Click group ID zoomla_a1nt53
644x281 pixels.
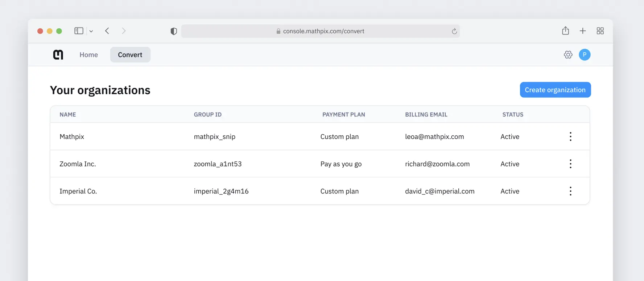(218, 164)
